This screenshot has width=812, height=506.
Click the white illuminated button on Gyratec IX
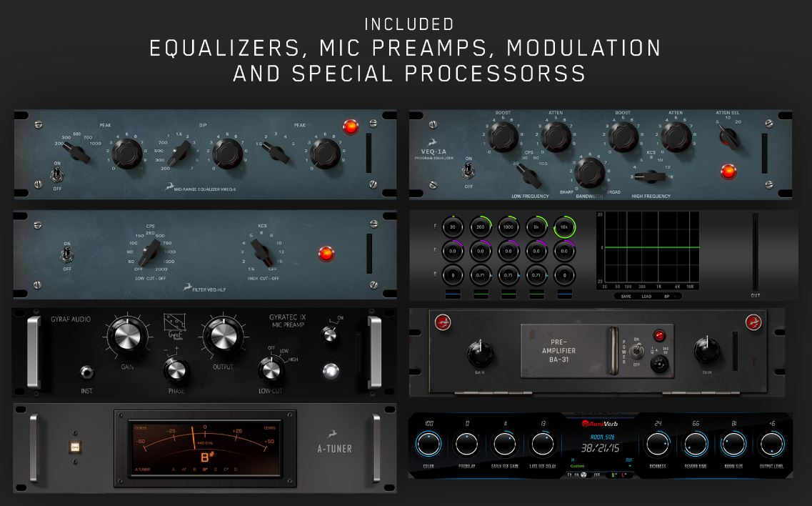(331, 370)
